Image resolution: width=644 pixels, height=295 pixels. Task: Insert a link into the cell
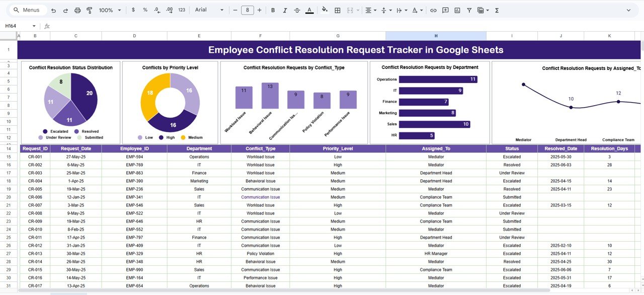[433, 10]
